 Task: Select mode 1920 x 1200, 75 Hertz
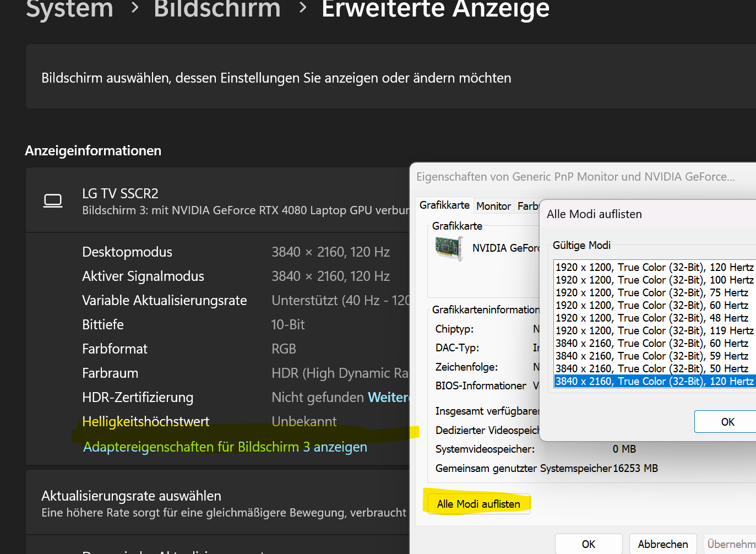(x=655, y=292)
